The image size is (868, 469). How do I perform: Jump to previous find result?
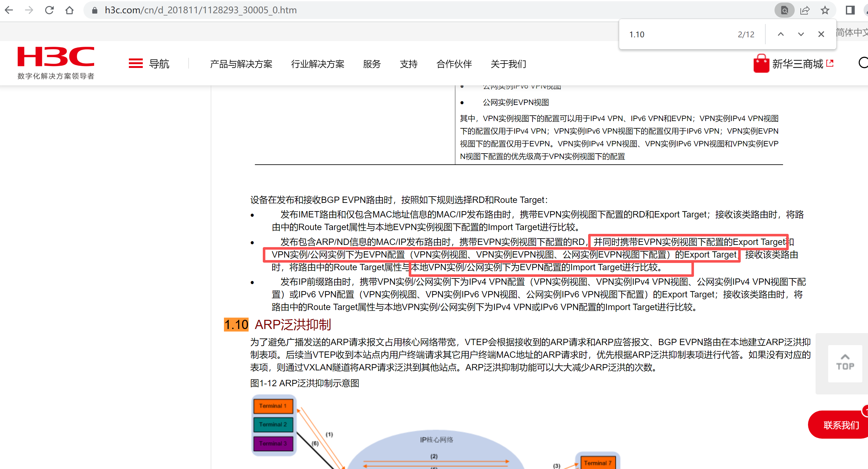(x=781, y=34)
